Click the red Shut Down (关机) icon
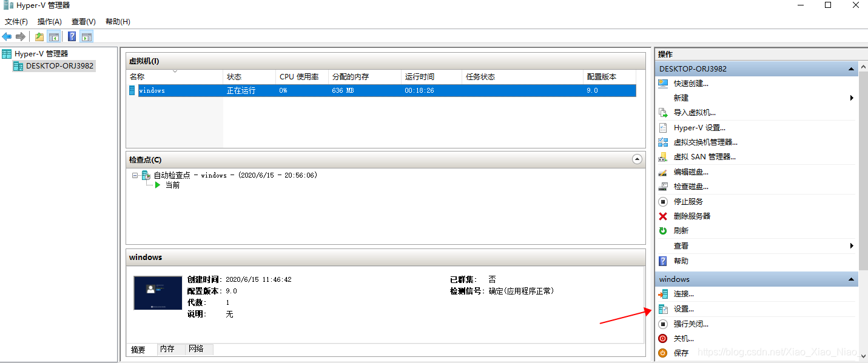The width and height of the screenshot is (868, 363). (x=663, y=339)
